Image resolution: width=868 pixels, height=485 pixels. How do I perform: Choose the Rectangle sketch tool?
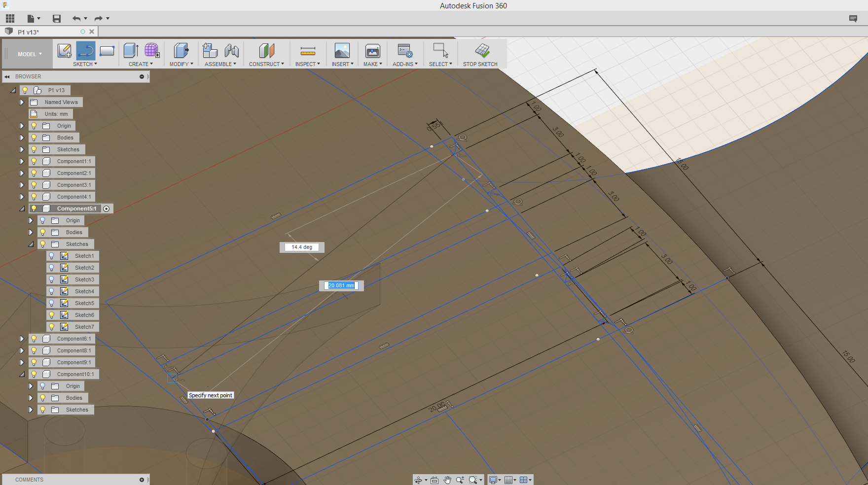[107, 50]
